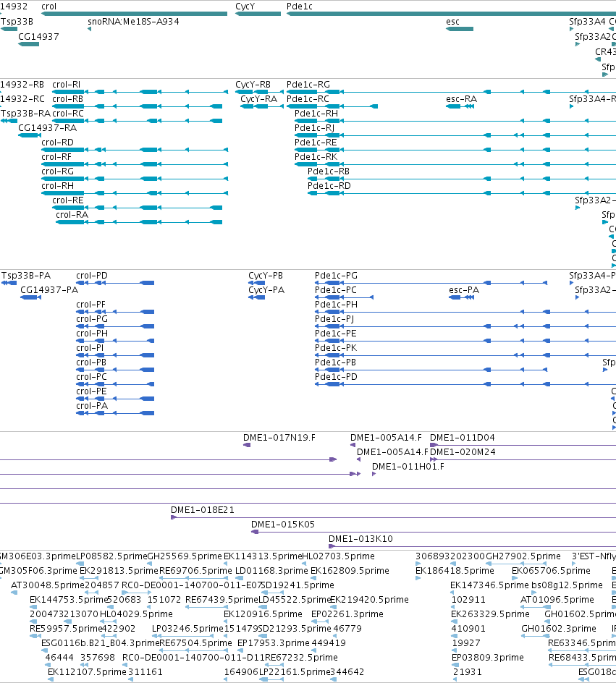The height and width of the screenshot is (683, 616).
Task: Select transcript Pde1c-RH
Action: coord(455,121)
